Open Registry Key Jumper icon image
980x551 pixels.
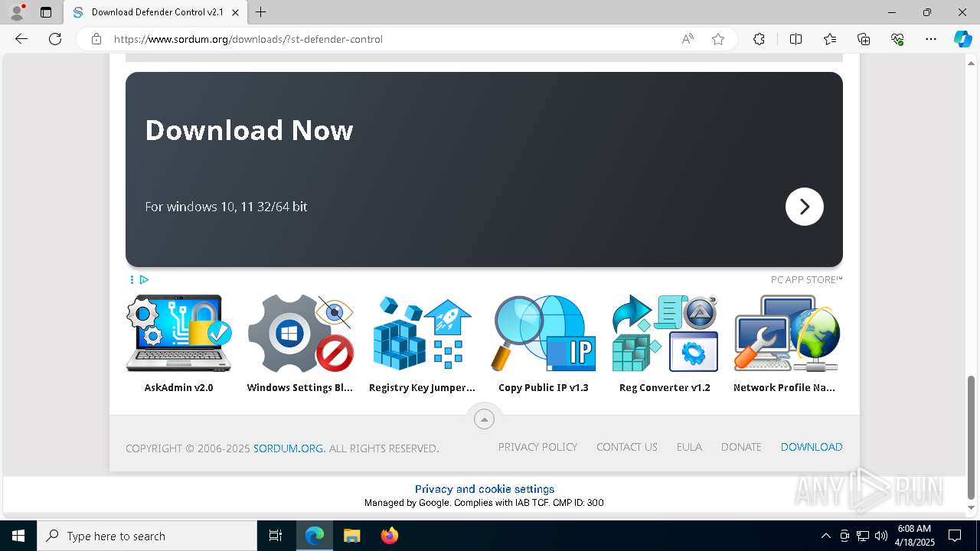(422, 333)
